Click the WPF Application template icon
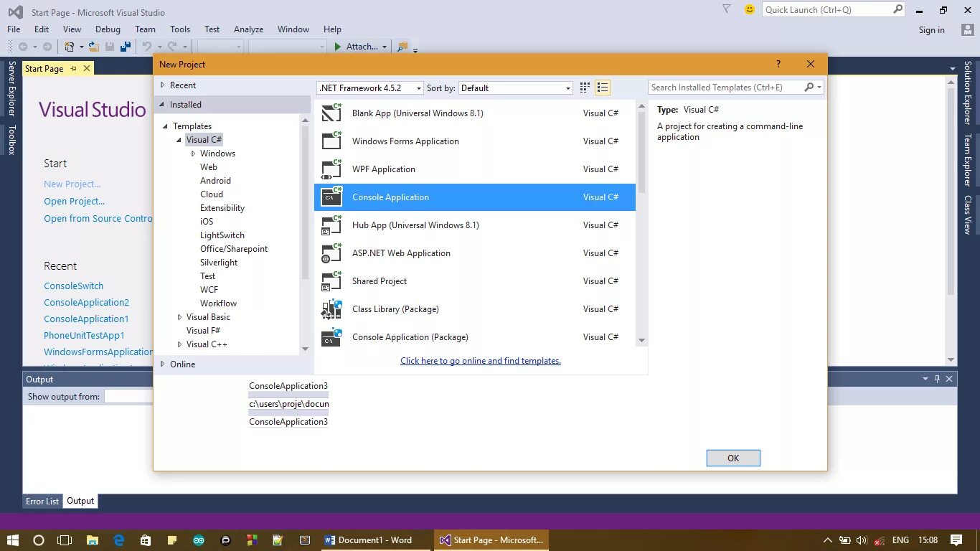The height and width of the screenshot is (551, 980). [x=331, y=169]
